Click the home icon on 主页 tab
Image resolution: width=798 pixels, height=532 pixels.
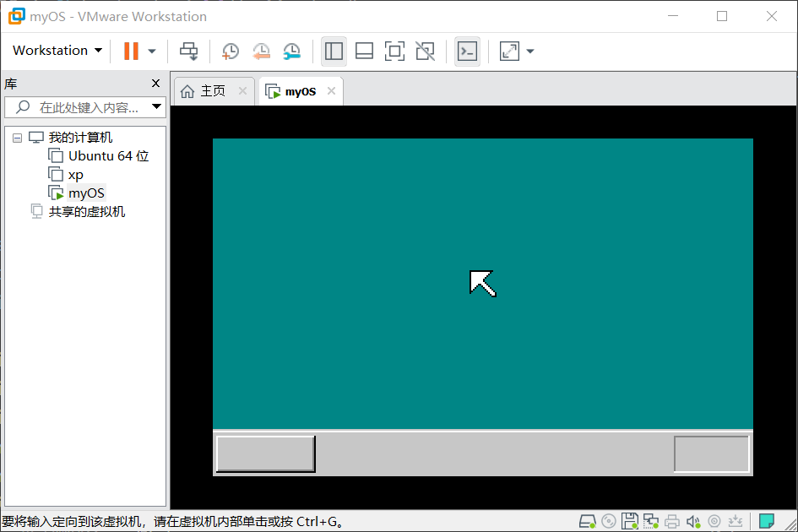(187, 91)
